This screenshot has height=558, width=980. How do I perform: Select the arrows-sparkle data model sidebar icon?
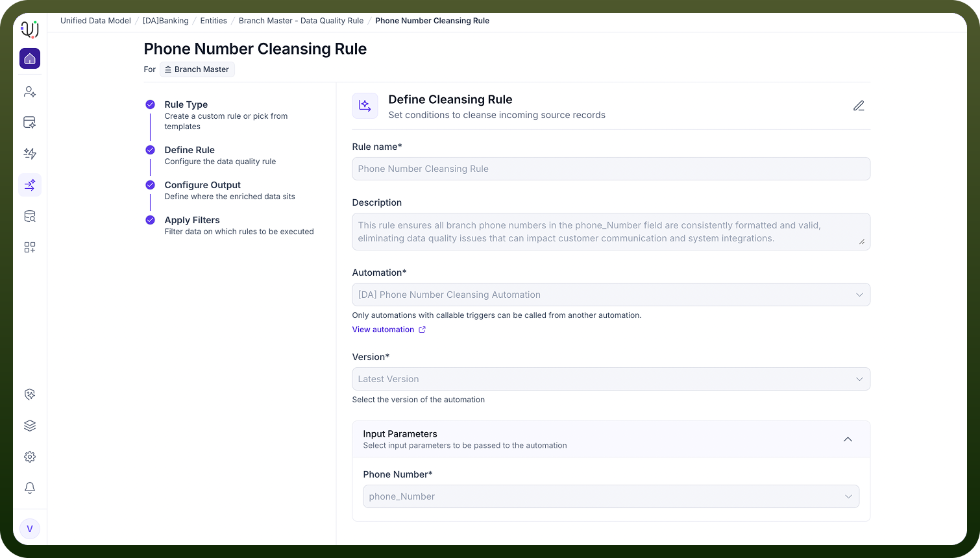(30, 185)
